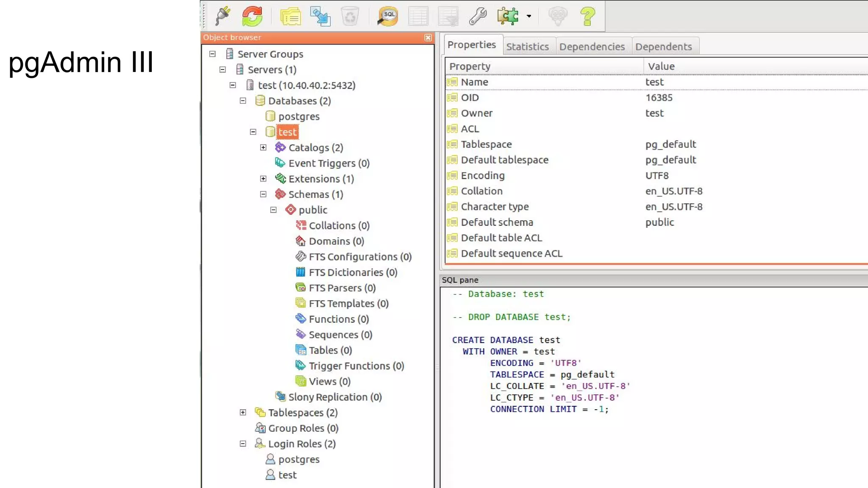Open Help via question mark icon

(587, 16)
